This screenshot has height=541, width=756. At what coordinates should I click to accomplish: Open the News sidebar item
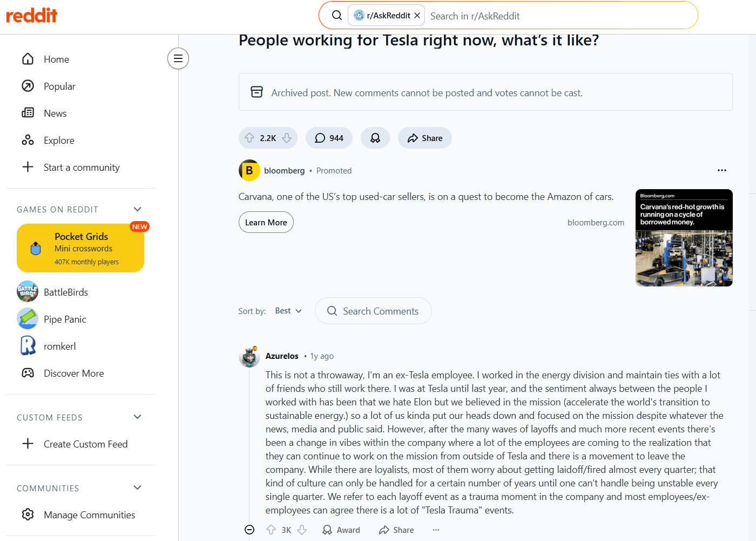click(x=55, y=113)
